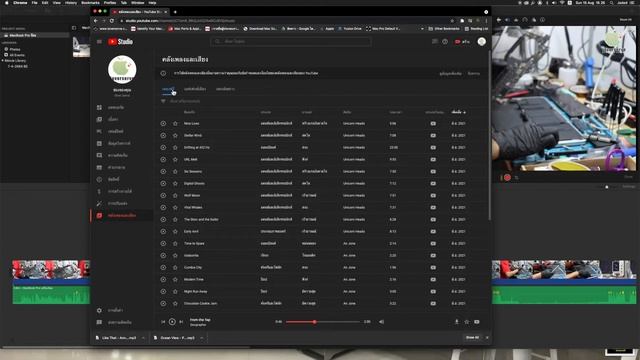View license type icon for Modern Time

pos(433,279)
